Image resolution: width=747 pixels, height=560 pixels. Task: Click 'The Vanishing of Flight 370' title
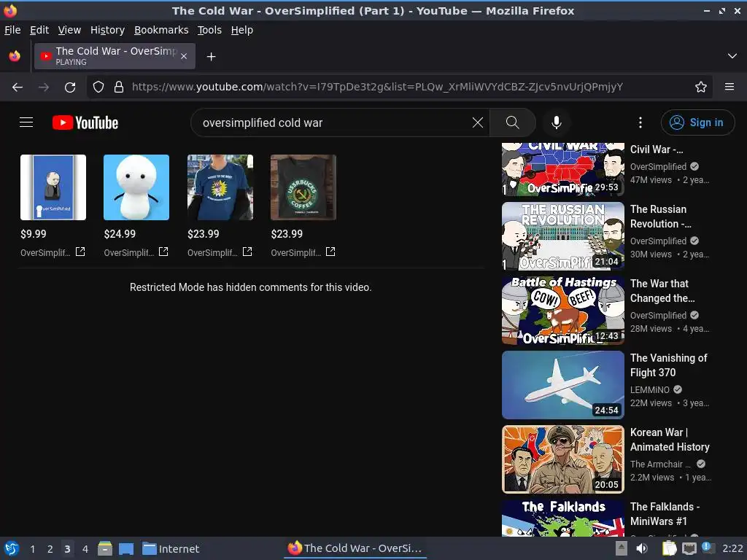[x=669, y=365]
